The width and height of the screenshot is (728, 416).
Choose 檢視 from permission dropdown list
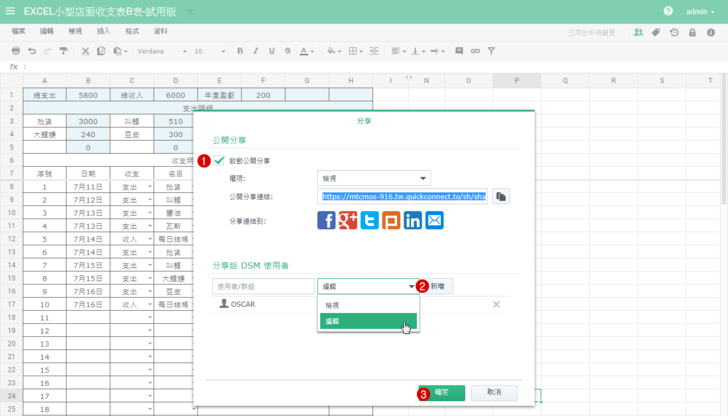368,305
